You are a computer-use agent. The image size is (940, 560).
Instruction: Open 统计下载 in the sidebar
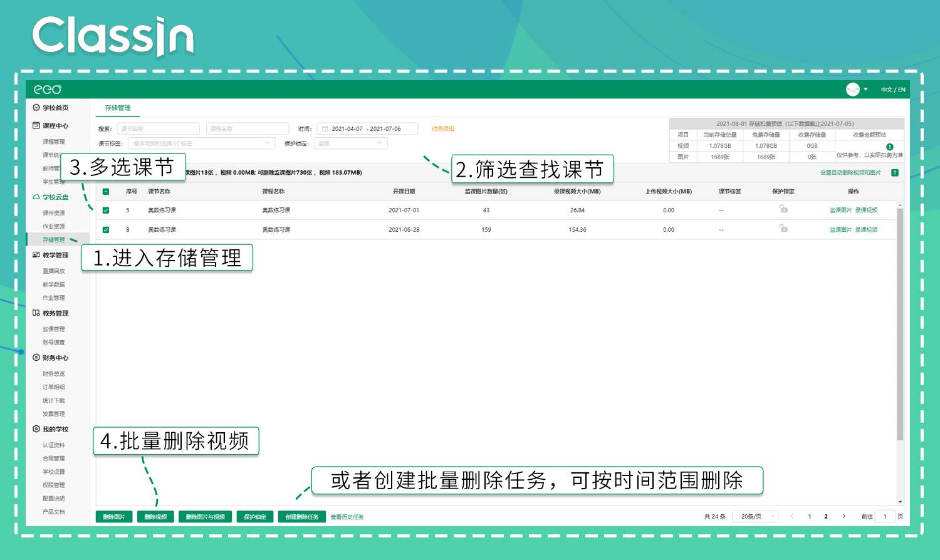pyautogui.click(x=54, y=400)
